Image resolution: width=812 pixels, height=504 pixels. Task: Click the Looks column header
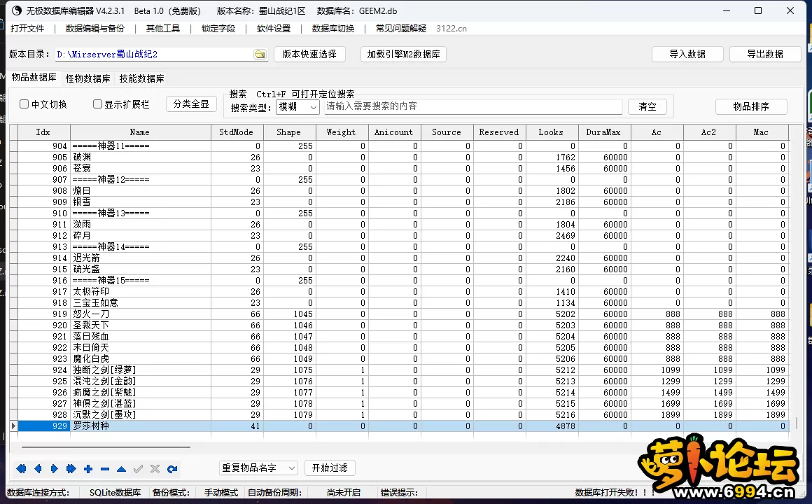[551, 132]
